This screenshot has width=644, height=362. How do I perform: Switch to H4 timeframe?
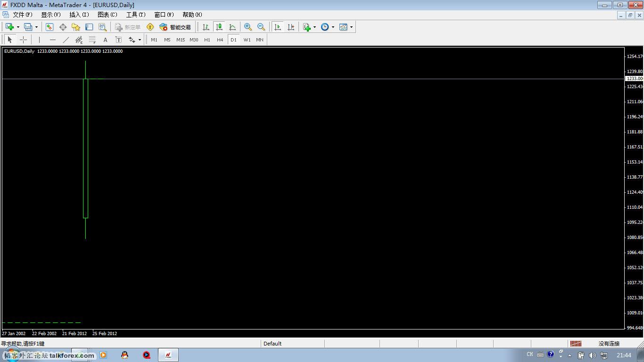coord(220,40)
